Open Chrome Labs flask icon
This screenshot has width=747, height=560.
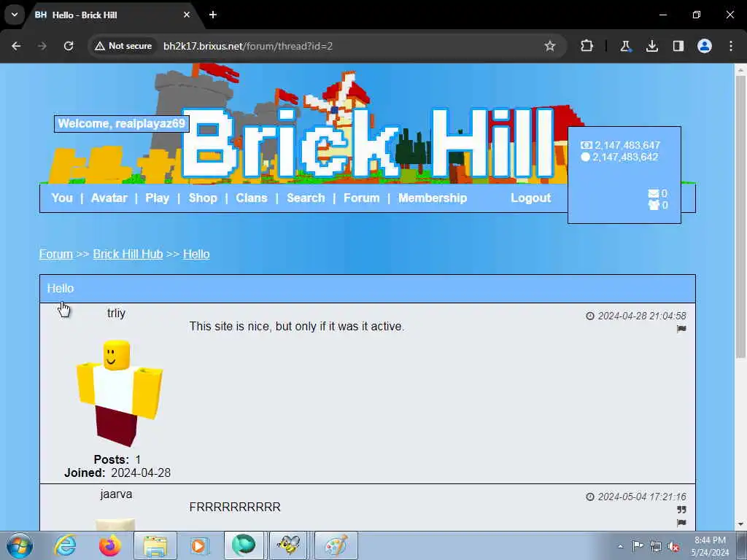click(x=625, y=46)
